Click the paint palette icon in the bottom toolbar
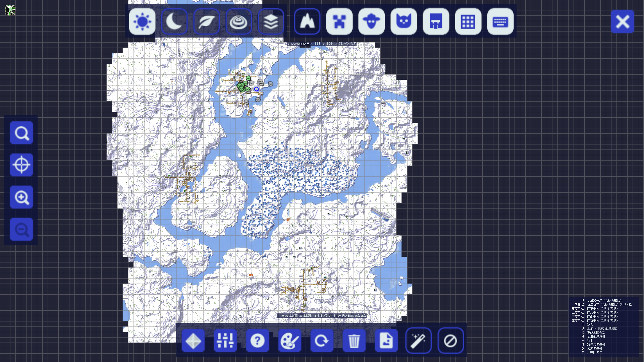 (290, 341)
